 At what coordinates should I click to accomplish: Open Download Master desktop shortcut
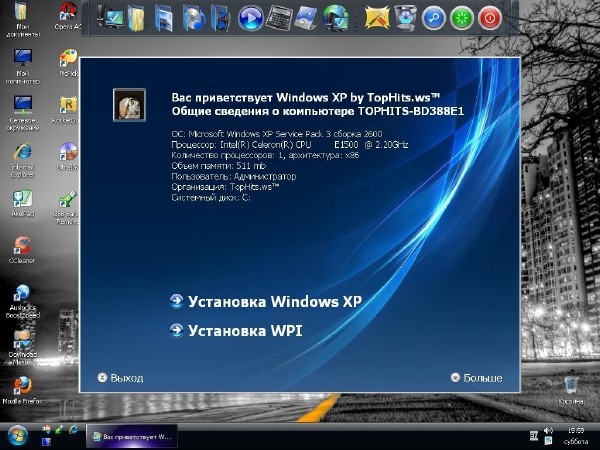pos(23,348)
